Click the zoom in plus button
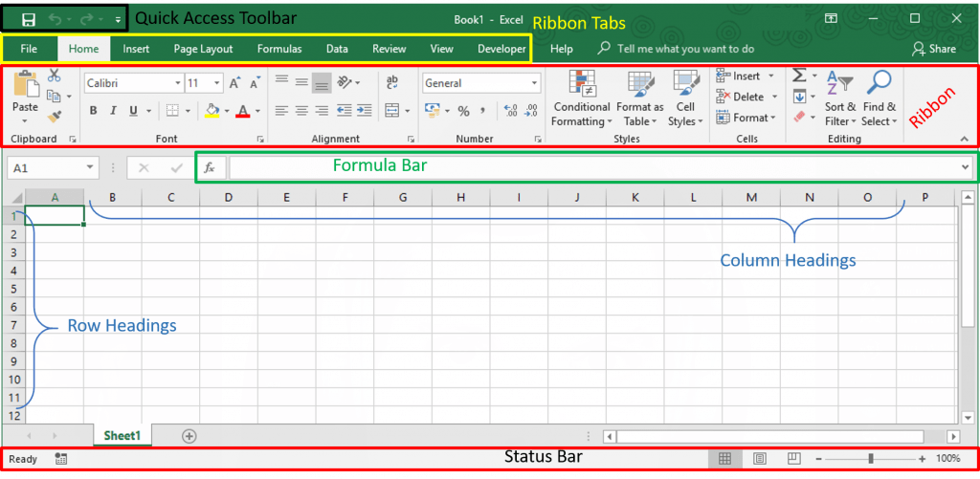 pos(922,459)
